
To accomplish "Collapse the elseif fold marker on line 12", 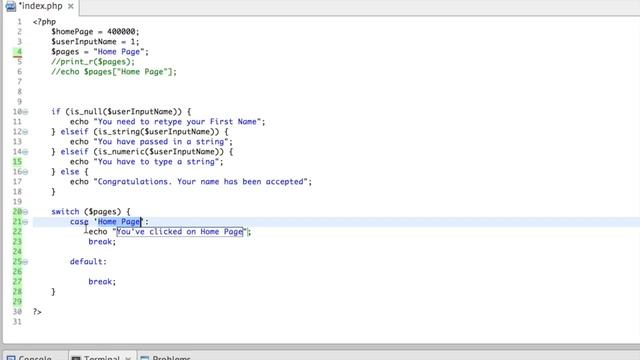I will coord(25,132).
